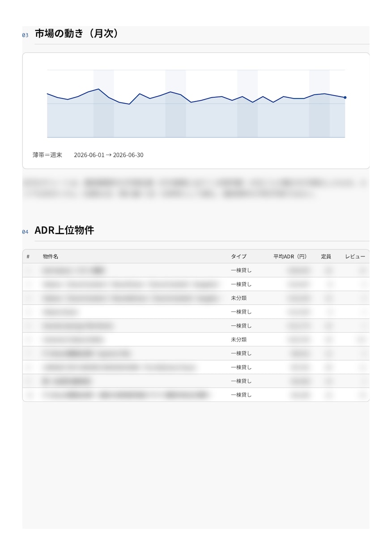Click the 市場の動き（月次） section heading

point(77,34)
